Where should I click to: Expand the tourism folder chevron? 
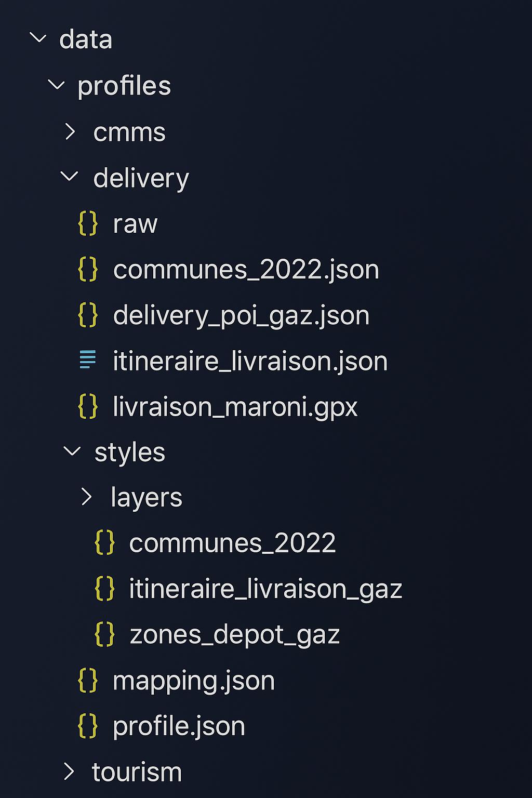pyautogui.click(x=69, y=772)
